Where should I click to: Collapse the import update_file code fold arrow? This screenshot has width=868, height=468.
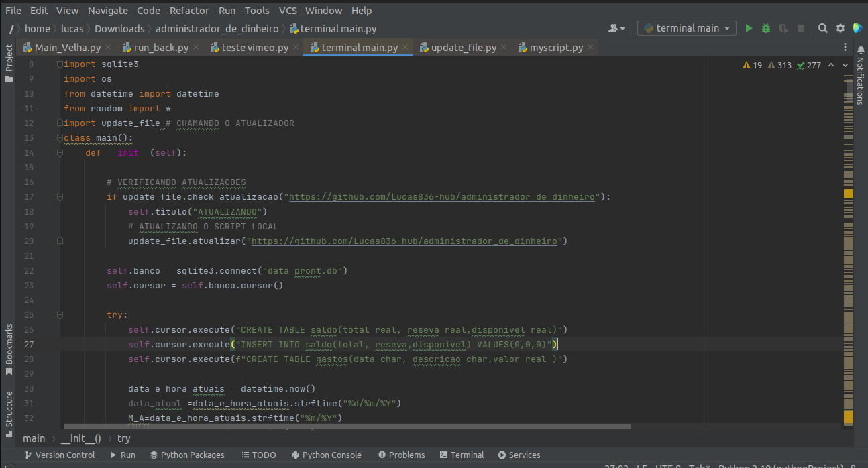(60, 123)
